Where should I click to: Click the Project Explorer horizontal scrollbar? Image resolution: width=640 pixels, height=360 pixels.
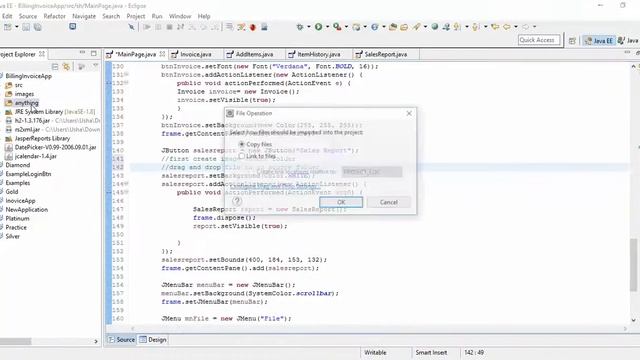point(16,341)
